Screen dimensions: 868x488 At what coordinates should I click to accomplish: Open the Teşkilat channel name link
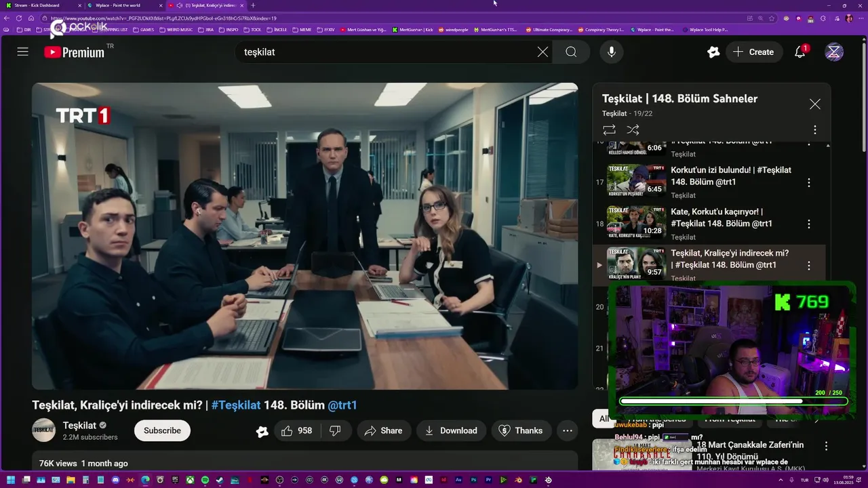(x=79, y=425)
